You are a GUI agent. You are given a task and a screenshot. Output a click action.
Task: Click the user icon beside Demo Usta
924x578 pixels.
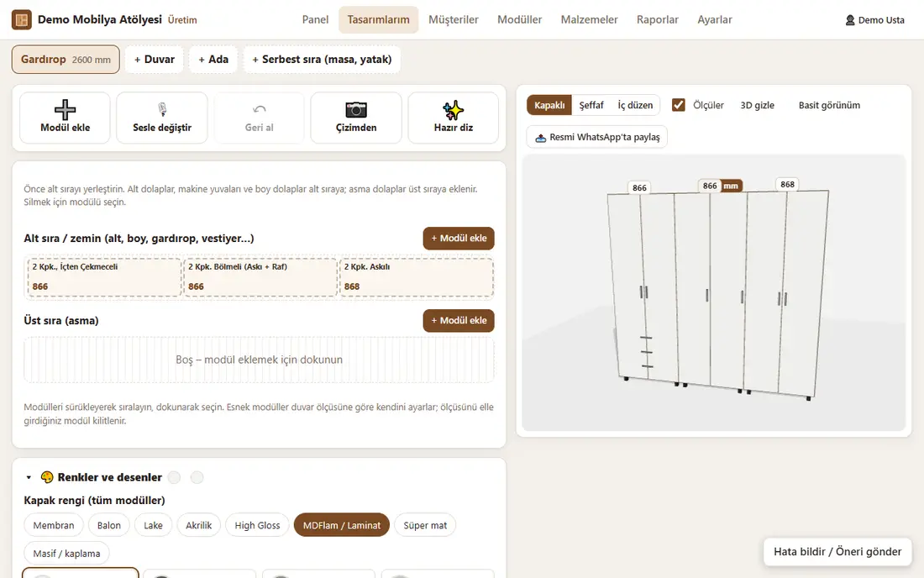tap(850, 20)
